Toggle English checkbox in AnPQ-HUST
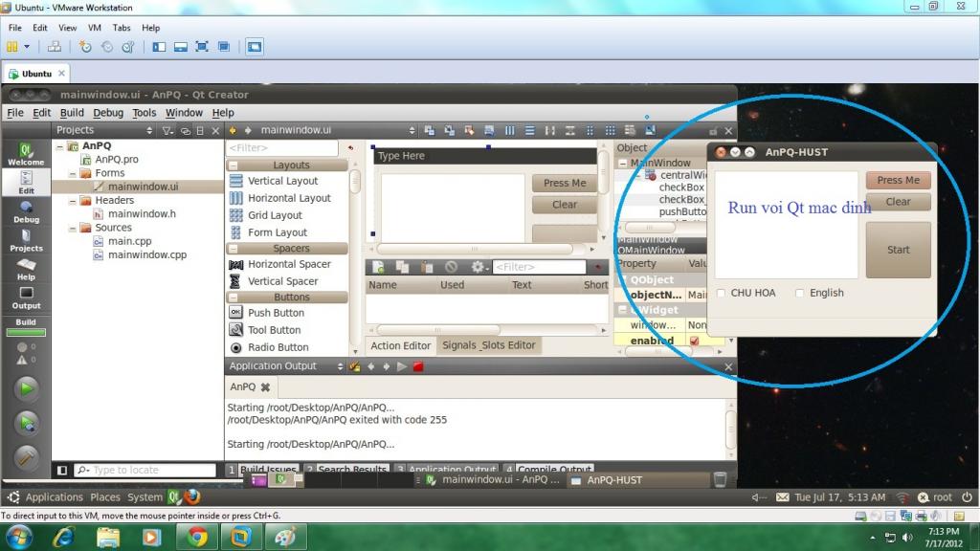The image size is (980, 551). [799, 293]
